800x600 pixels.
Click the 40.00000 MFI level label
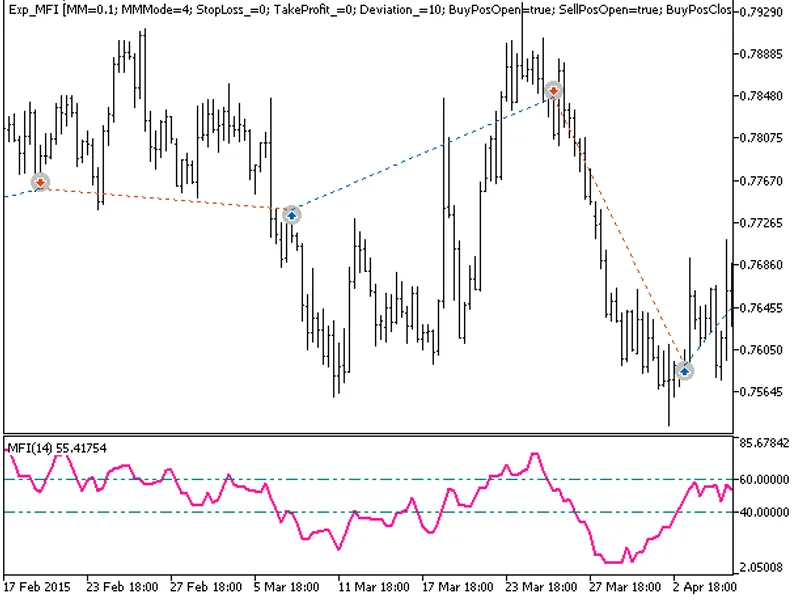point(764,512)
